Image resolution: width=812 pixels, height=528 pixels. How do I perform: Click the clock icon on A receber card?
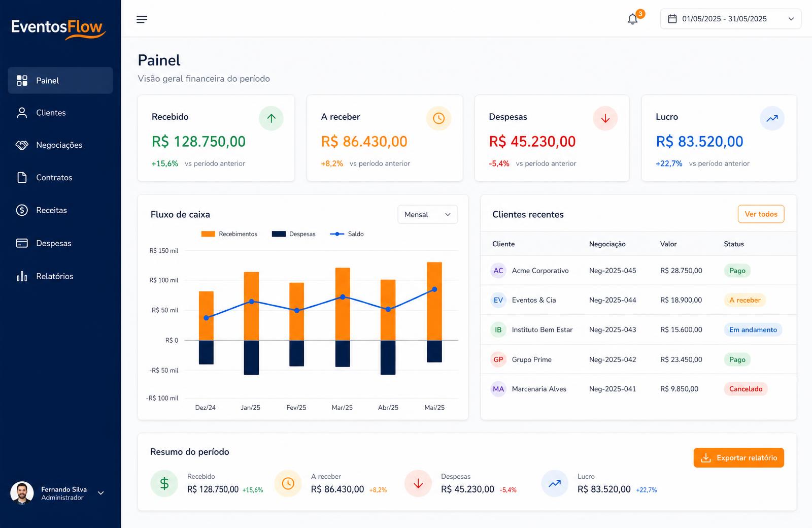[x=438, y=118]
